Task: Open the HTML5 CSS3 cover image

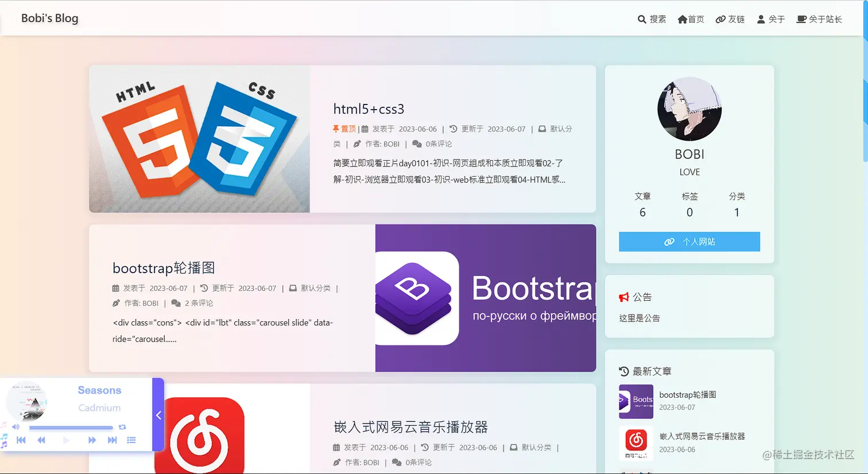Action: pos(199,139)
